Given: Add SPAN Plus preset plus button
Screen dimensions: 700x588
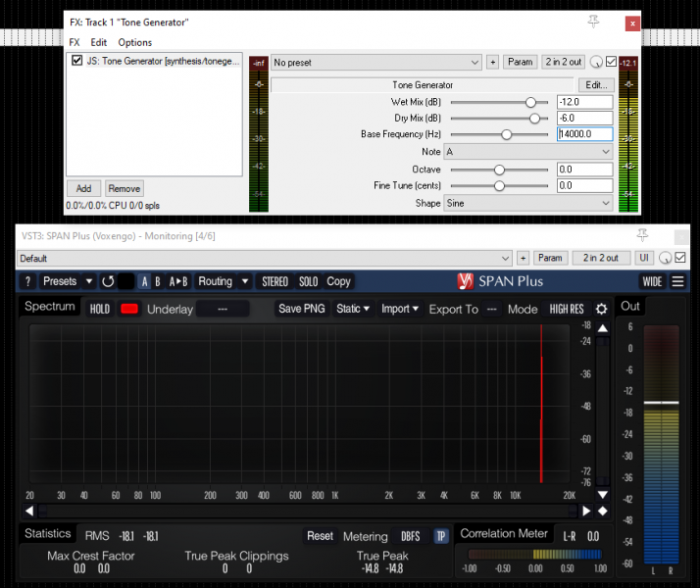Looking at the screenshot, I should 524,258.
